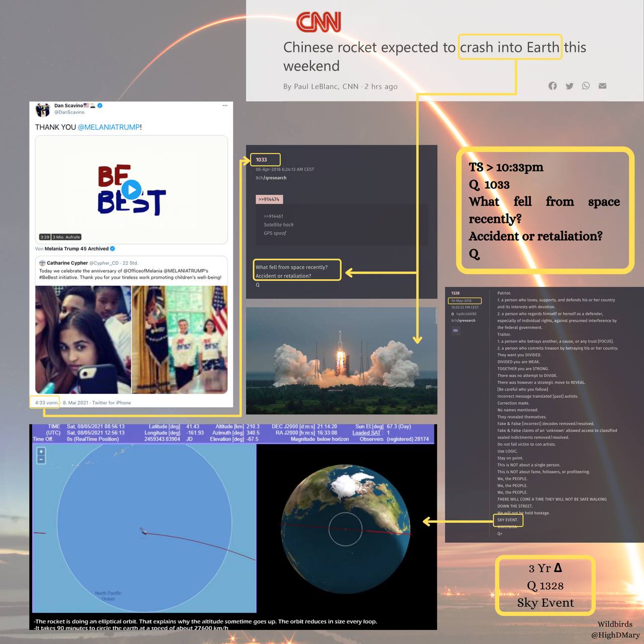Screen dimensions: 644x644
Task: Click the '06-Apr-2018 6:24:13 AM CEST' timestamp
Action: (285, 169)
